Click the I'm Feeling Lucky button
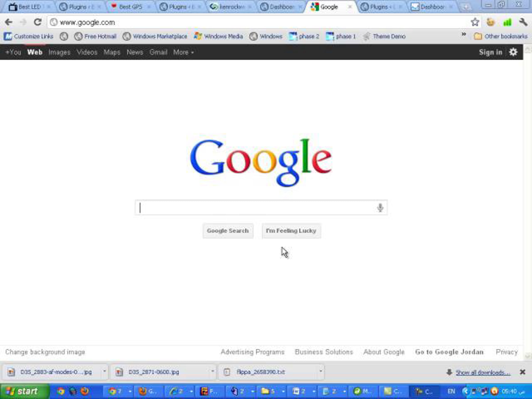 click(x=291, y=231)
